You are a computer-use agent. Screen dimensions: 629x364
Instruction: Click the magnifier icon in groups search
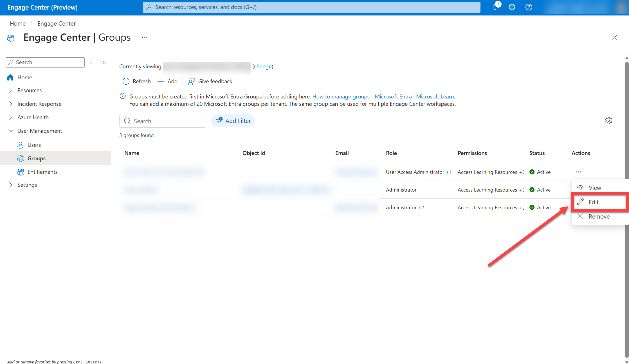[x=127, y=121]
